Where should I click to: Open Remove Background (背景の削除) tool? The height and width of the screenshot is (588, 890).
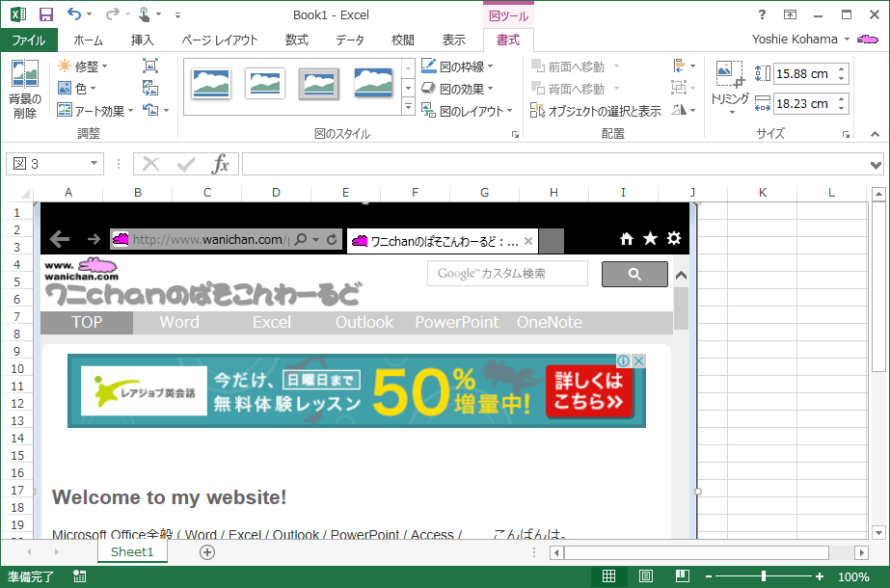[x=25, y=89]
